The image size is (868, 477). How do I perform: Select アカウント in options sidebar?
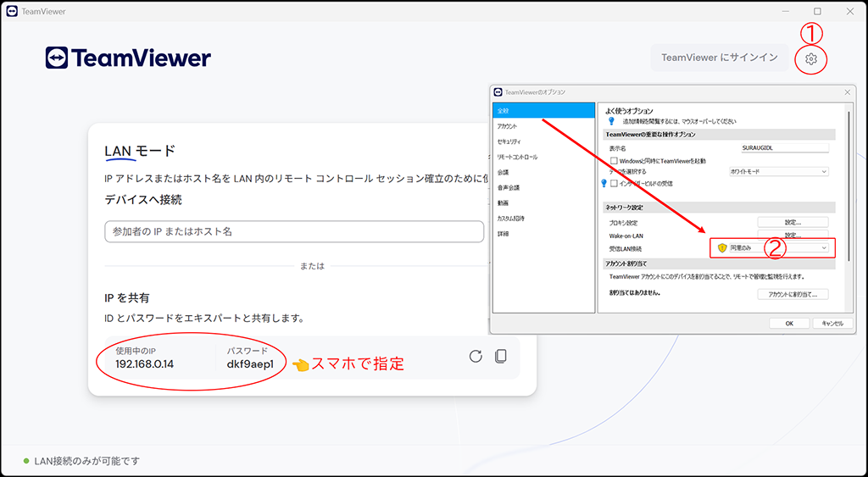pyautogui.click(x=543, y=126)
